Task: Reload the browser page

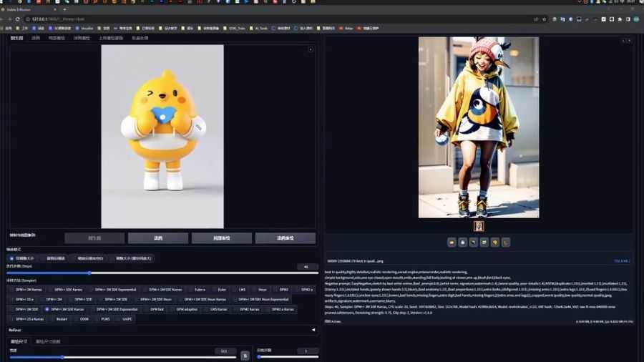Action: pyautogui.click(x=18, y=19)
